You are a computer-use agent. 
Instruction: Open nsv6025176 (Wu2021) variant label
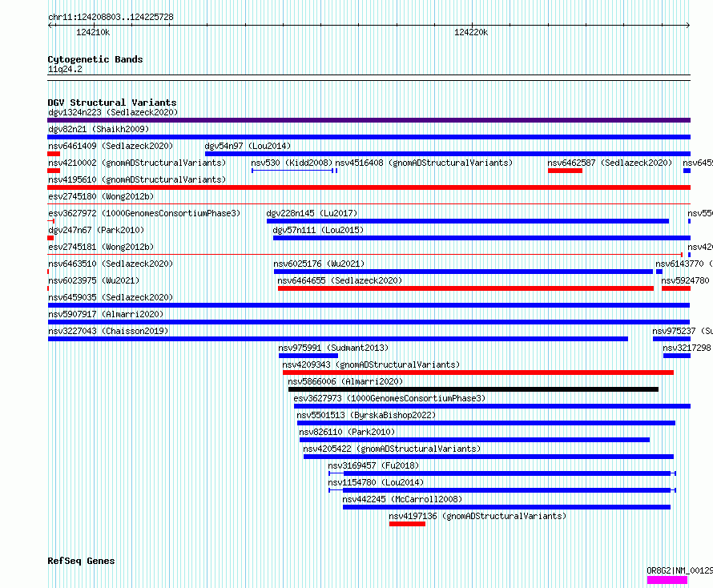pyautogui.click(x=319, y=264)
